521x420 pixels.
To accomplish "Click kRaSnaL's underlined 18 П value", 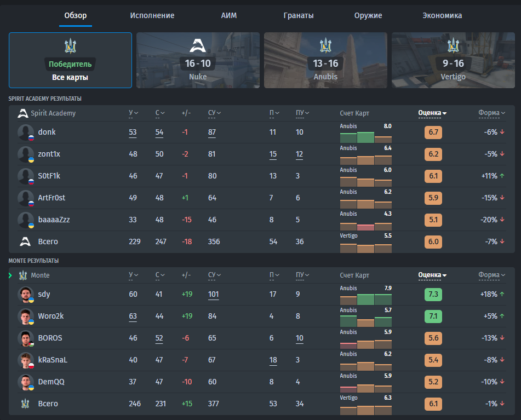I will pos(273,360).
